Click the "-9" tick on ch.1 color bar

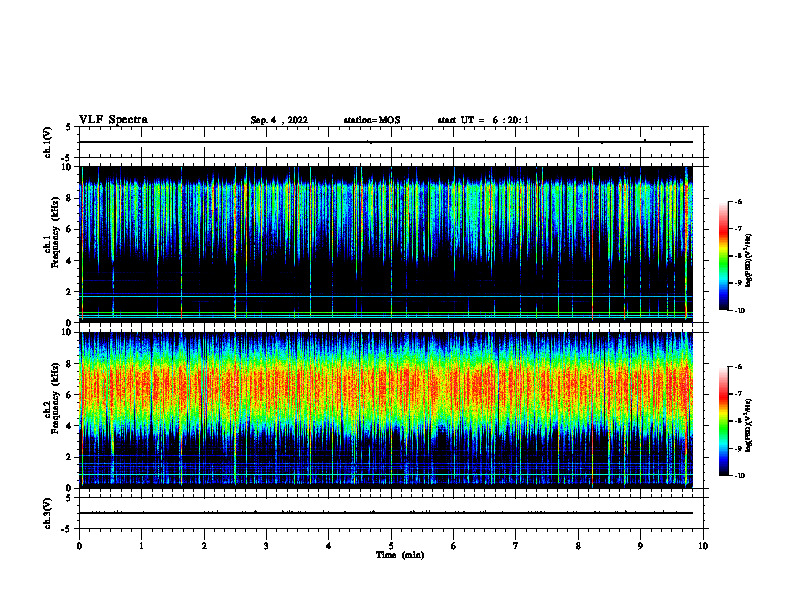(x=738, y=283)
